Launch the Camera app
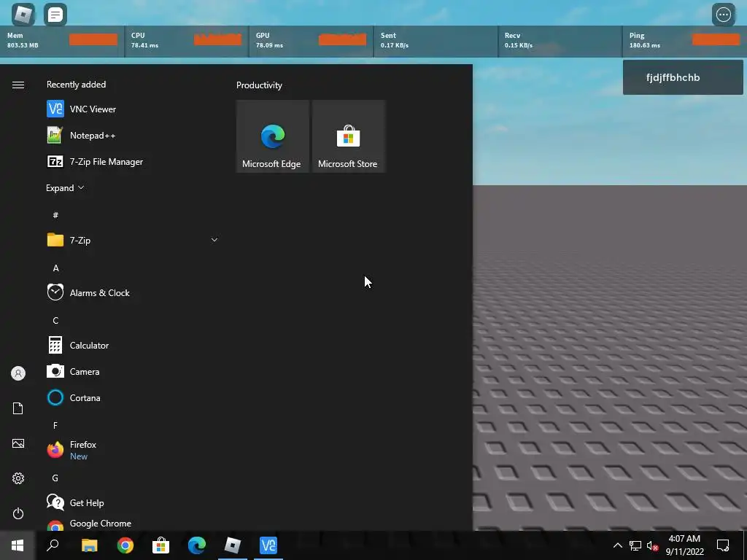 point(133,371)
